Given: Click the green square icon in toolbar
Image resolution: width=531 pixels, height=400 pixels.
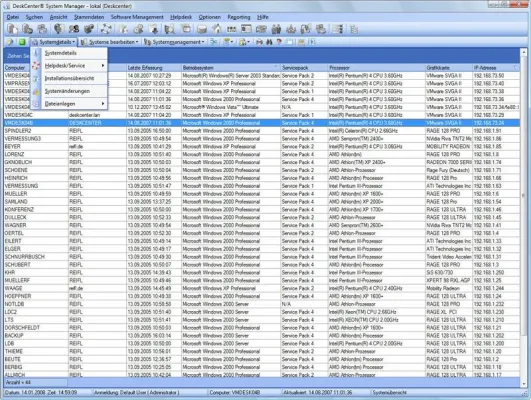Looking at the screenshot, I should [x=22, y=42].
